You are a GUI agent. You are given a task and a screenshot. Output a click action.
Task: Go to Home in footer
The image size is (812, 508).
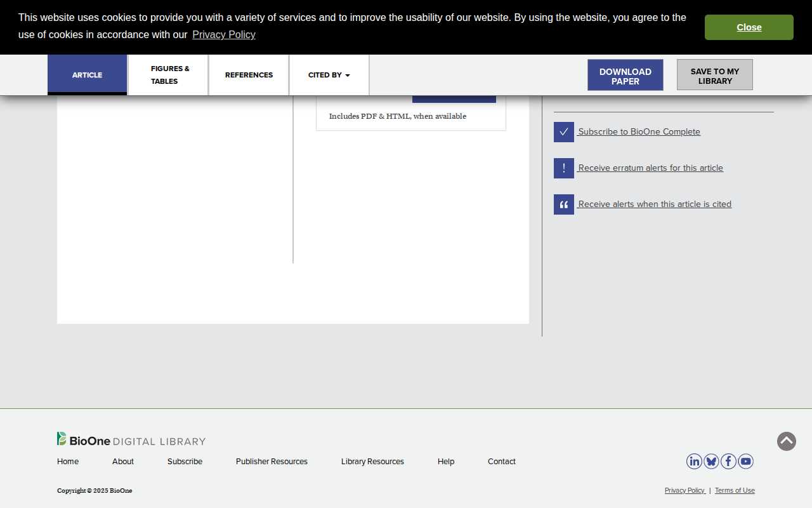click(68, 462)
